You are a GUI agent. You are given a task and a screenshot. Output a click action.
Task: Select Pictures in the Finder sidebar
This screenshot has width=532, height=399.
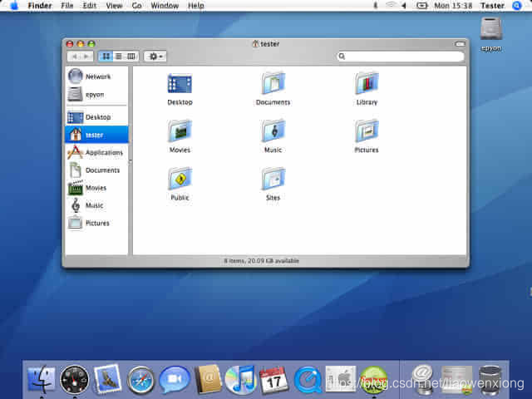click(x=96, y=223)
